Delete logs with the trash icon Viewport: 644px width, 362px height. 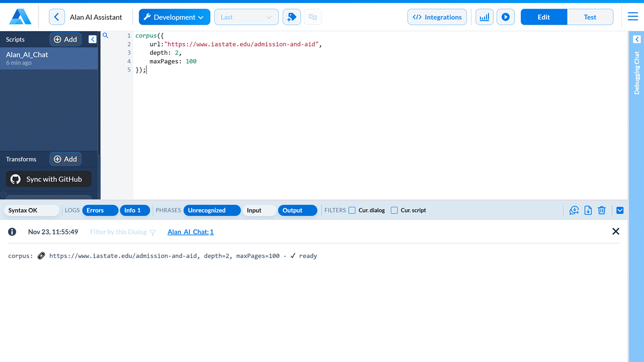pos(602,210)
